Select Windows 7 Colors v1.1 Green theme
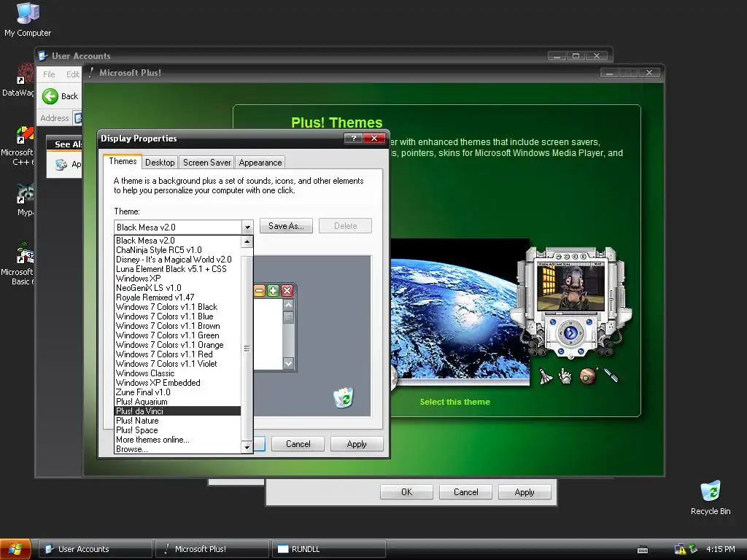The width and height of the screenshot is (747, 560). click(x=178, y=335)
